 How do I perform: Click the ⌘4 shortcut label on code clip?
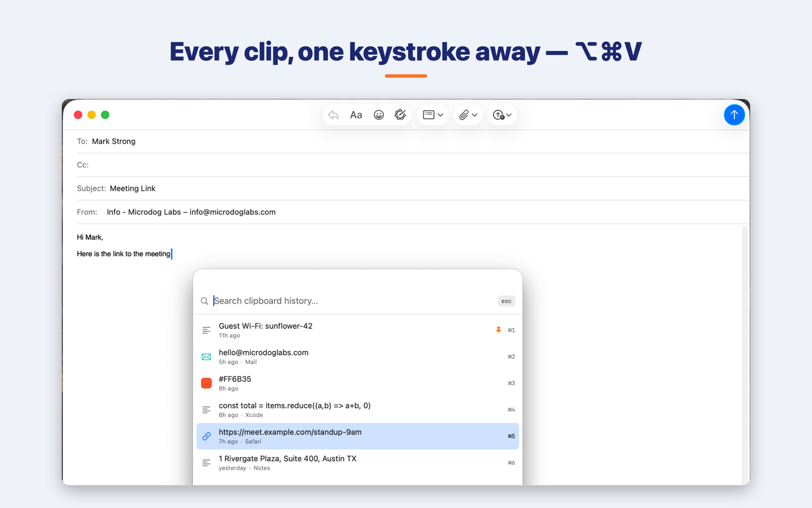(511, 410)
